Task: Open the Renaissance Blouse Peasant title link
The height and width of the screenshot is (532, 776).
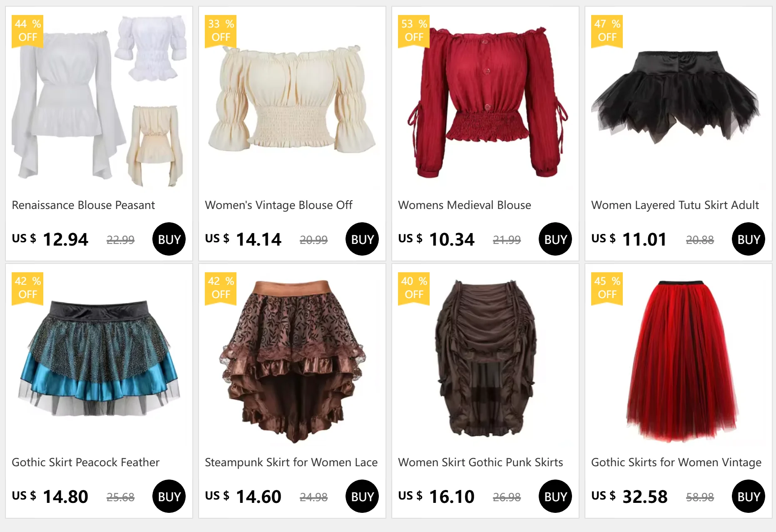Action: (x=83, y=205)
